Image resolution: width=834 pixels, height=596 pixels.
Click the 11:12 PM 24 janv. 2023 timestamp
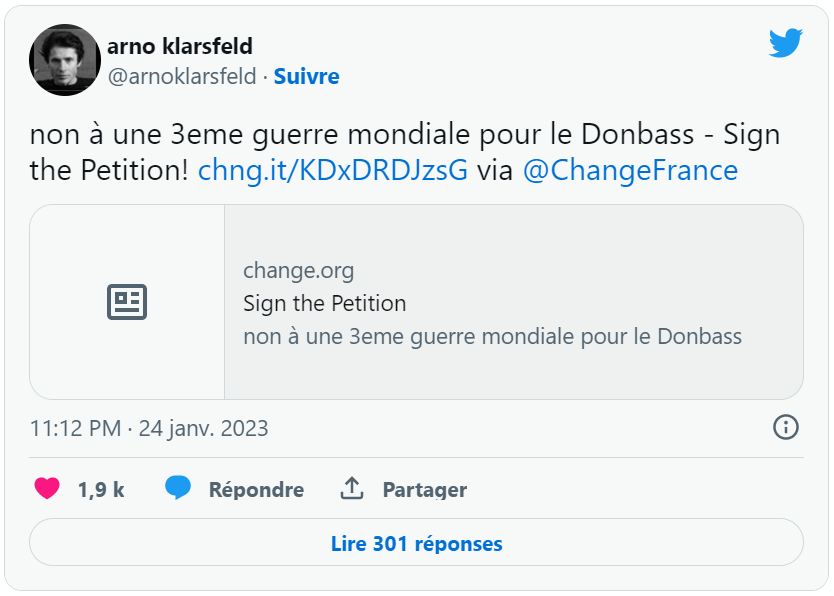pos(149,429)
